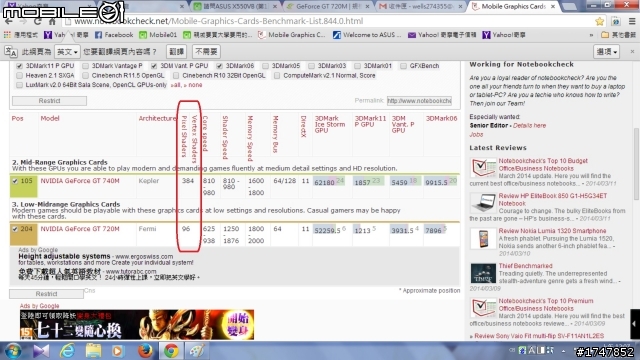
Task: Click extension icon next to bookmark star
Action: click(x=616, y=21)
